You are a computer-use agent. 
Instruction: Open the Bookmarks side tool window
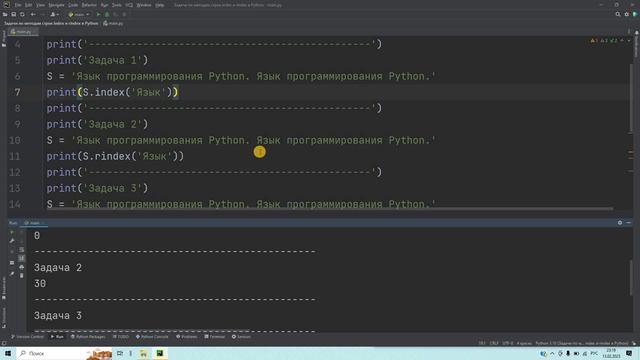pos(4,288)
